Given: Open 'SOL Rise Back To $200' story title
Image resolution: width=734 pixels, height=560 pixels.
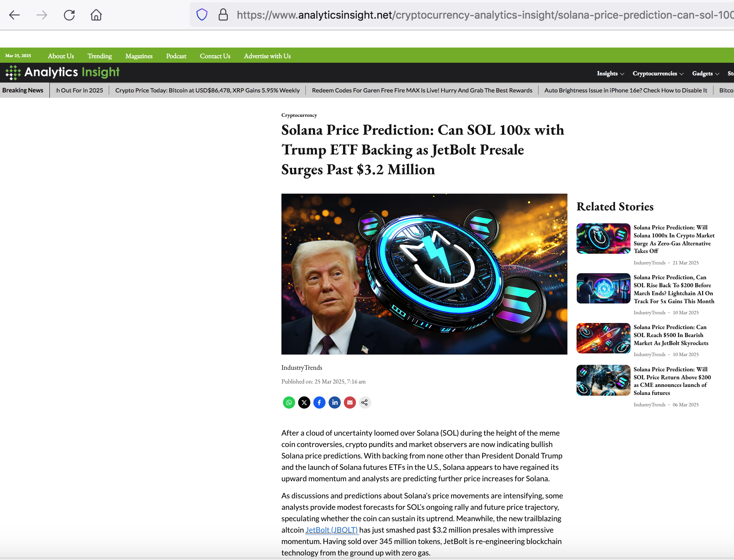Looking at the screenshot, I should pos(674,289).
